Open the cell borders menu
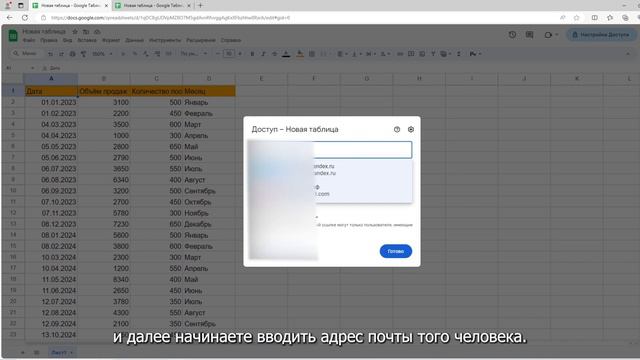 point(312,54)
